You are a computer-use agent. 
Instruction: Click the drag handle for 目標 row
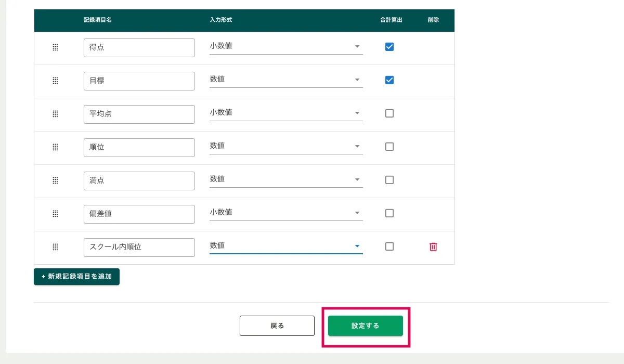click(55, 81)
